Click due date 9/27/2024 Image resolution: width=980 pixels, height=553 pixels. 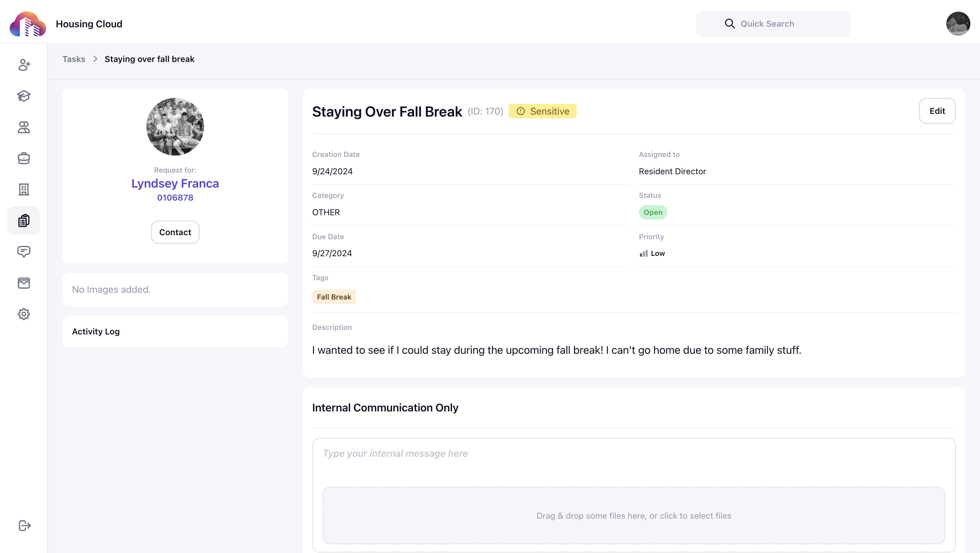click(x=332, y=253)
